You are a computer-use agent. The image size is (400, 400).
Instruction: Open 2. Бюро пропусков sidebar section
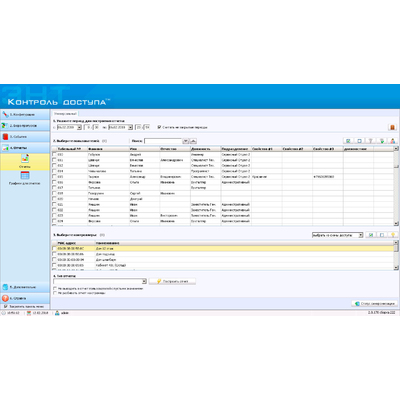click(x=25, y=126)
